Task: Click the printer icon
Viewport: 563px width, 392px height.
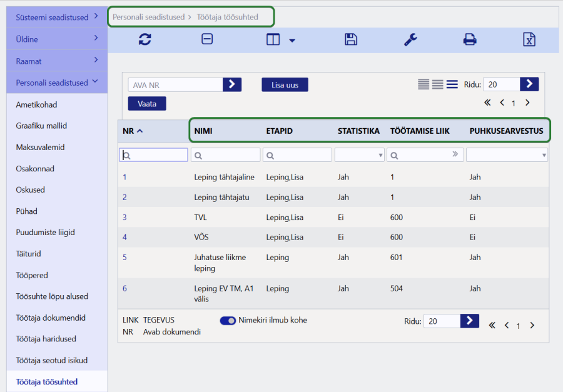Action: click(x=470, y=39)
